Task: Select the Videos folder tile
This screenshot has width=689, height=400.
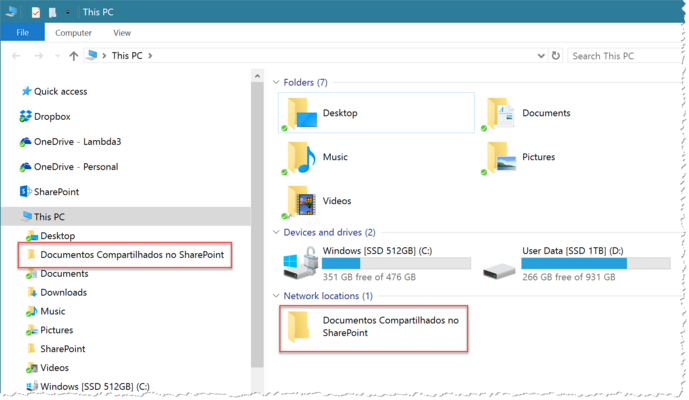Action: [317, 201]
